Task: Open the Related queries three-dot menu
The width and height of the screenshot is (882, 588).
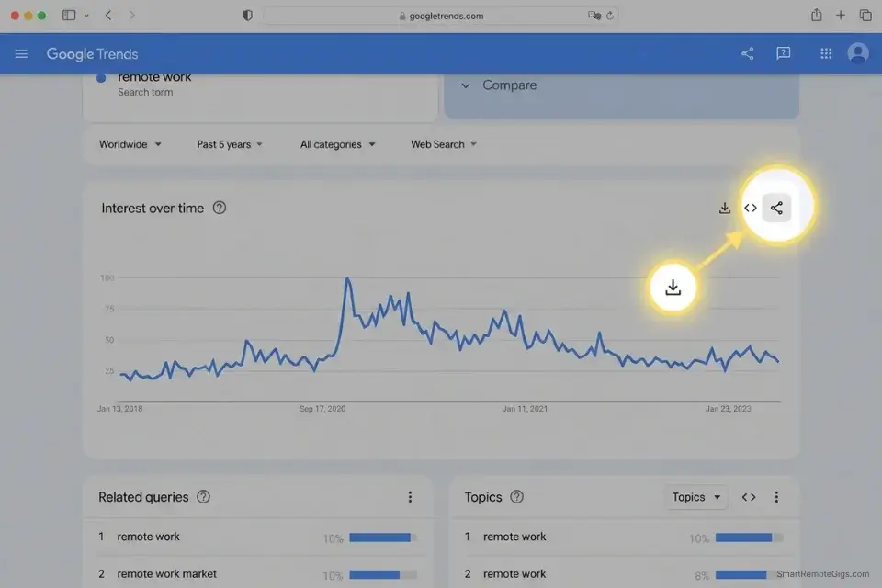Action: tap(411, 496)
